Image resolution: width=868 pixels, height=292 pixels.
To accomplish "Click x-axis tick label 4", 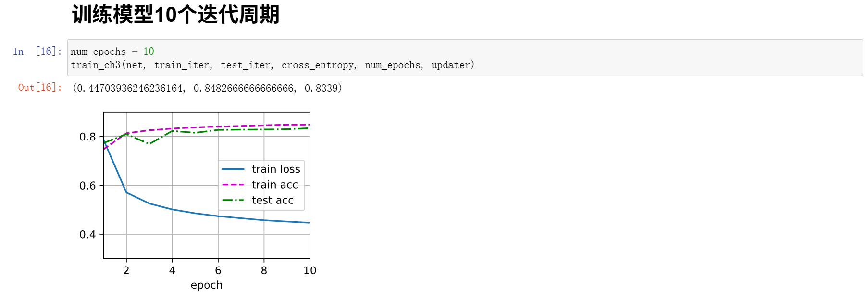I will (x=172, y=270).
